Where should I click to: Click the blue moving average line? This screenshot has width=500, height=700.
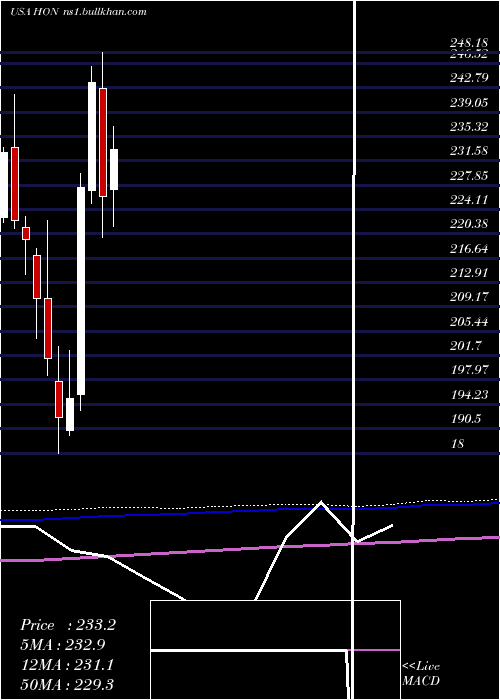click(x=250, y=512)
